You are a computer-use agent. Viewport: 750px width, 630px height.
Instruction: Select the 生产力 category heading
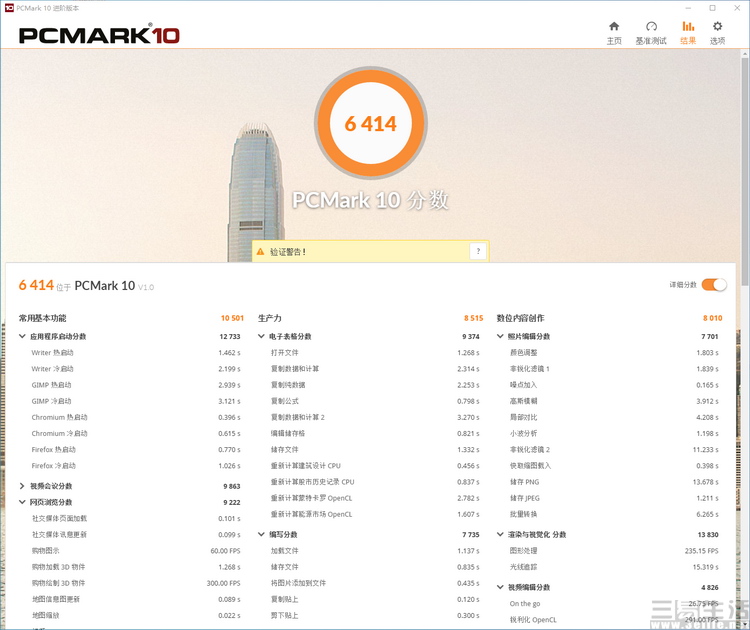(x=270, y=318)
